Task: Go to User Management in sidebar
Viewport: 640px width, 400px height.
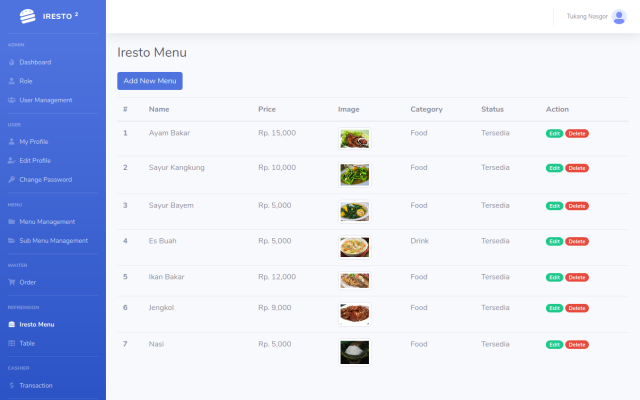Action: tap(45, 100)
